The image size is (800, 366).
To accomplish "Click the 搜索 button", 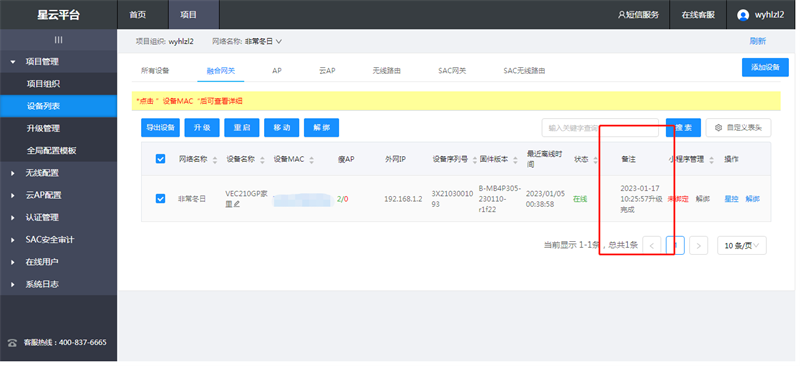I will click(x=683, y=128).
